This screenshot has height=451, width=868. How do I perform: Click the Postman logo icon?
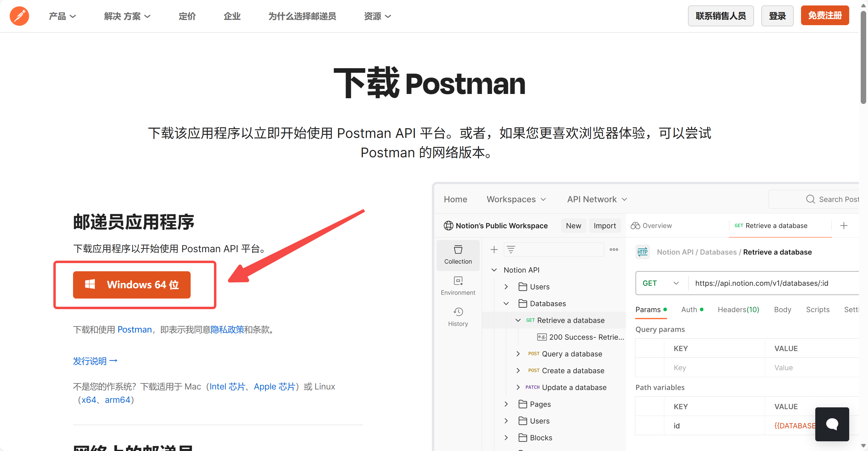click(x=19, y=16)
